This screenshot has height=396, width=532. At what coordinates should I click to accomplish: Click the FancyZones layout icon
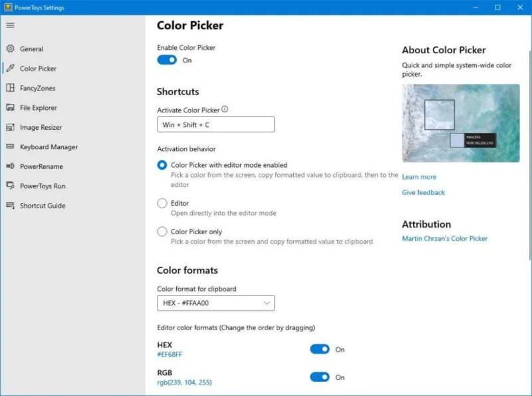[10, 88]
